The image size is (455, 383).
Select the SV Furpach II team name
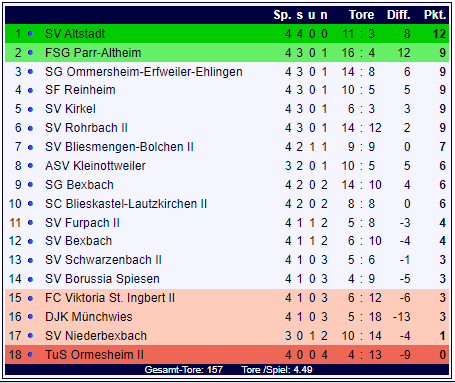pos(82,223)
